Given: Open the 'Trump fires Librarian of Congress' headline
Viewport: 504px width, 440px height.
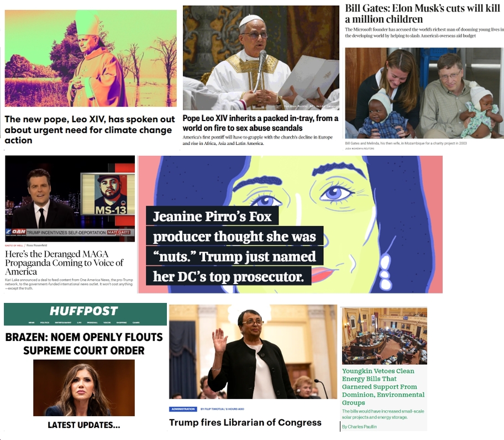Looking at the screenshot, I should pyautogui.click(x=245, y=422).
